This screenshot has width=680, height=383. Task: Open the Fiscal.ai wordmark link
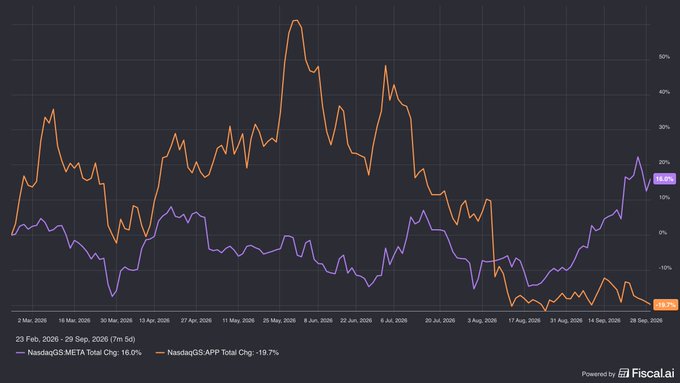[x=653, y=373]
